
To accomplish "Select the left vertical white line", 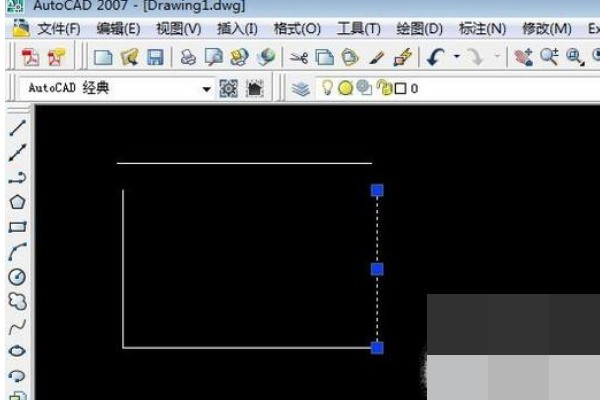I will tap(123, 269).
